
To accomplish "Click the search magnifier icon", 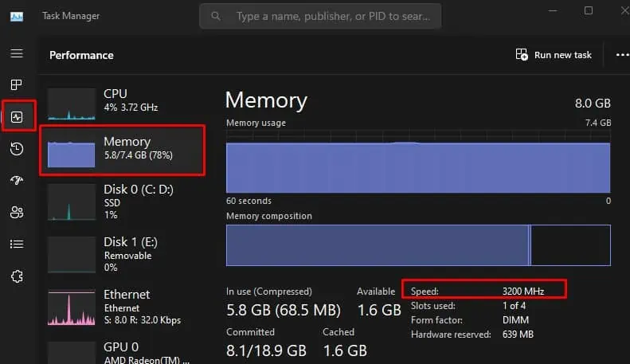I will [216, 16].
